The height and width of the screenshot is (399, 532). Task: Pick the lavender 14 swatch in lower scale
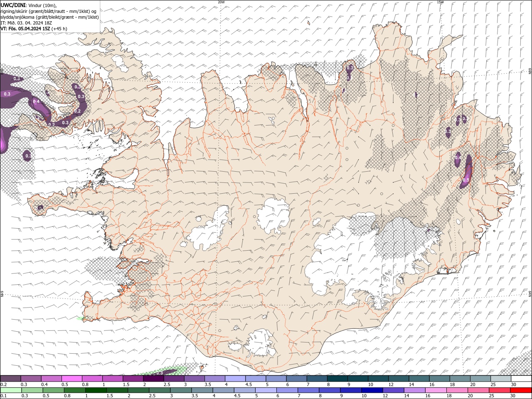pos(415,390)
